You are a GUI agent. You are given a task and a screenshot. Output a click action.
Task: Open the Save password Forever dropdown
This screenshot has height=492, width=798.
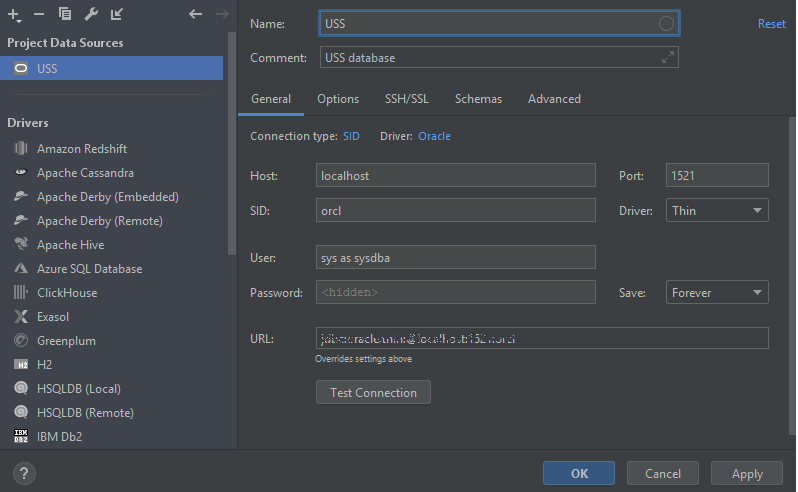[717, 293]
